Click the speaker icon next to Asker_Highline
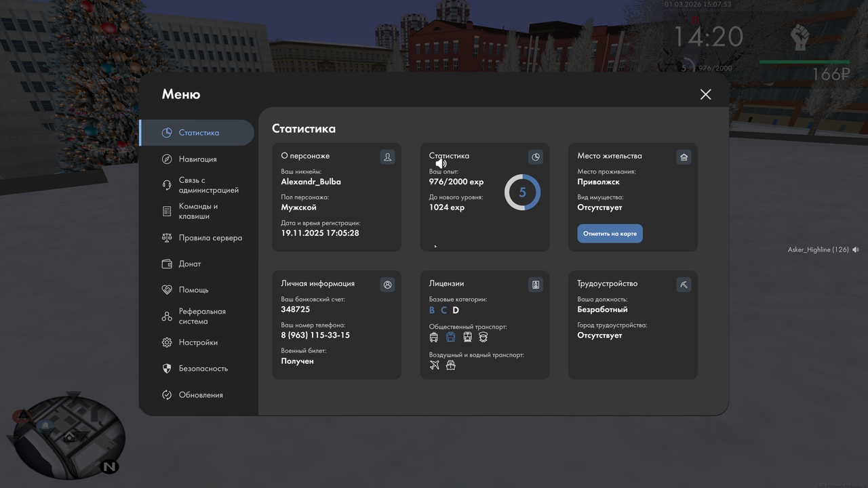 pyautogui.click(x=856, y=250)
